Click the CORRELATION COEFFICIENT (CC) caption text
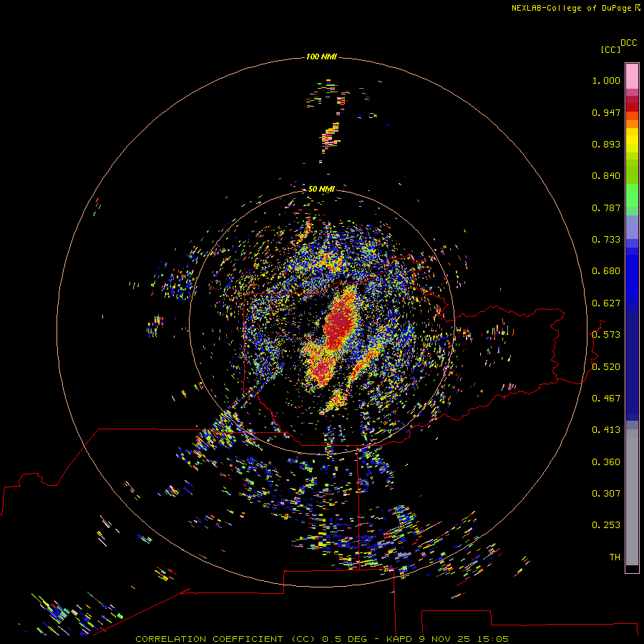This screenshot has width=644, height=644. point(225,639)
